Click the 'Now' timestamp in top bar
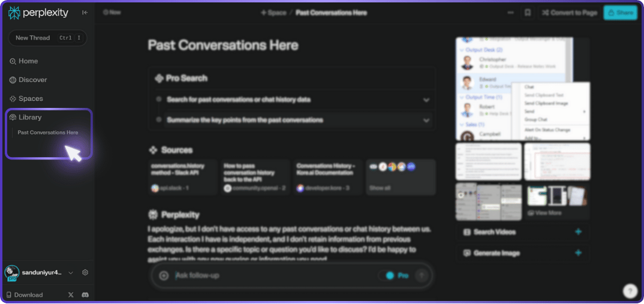 112,13
